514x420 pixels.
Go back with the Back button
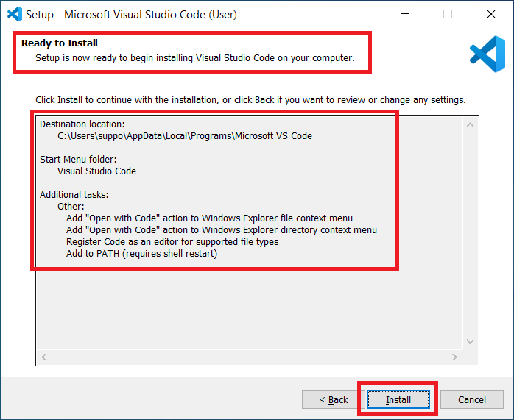333,399
